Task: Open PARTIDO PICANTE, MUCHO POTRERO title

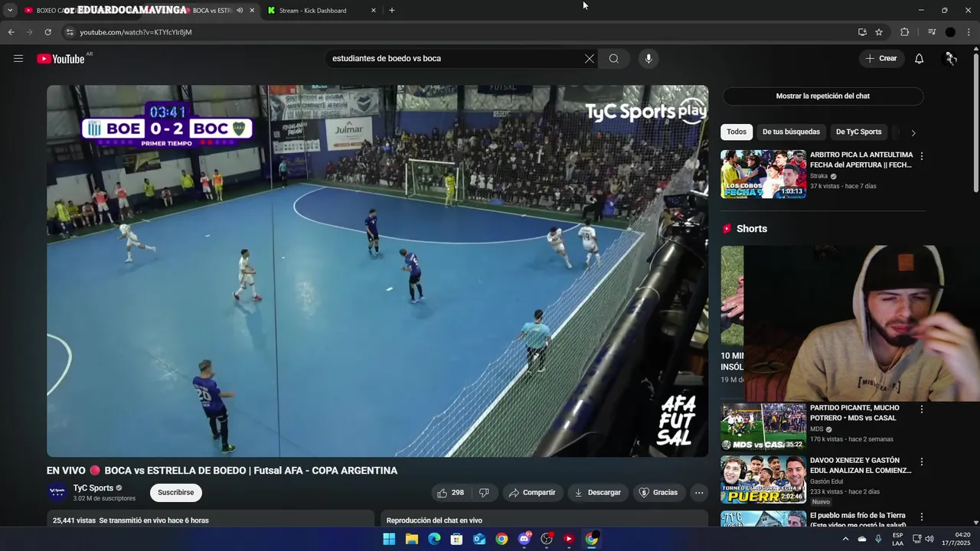Action: pyautogui.click(x=854, y=413)
